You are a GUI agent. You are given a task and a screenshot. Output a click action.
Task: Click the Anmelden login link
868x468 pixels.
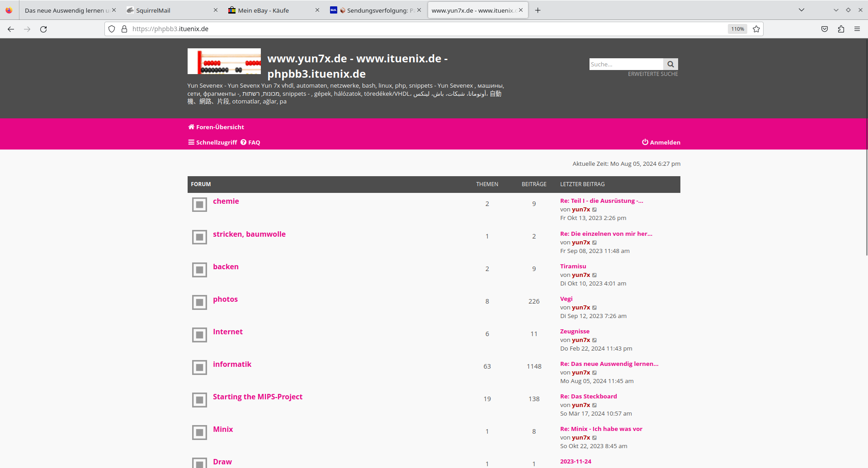coord(661,142)
